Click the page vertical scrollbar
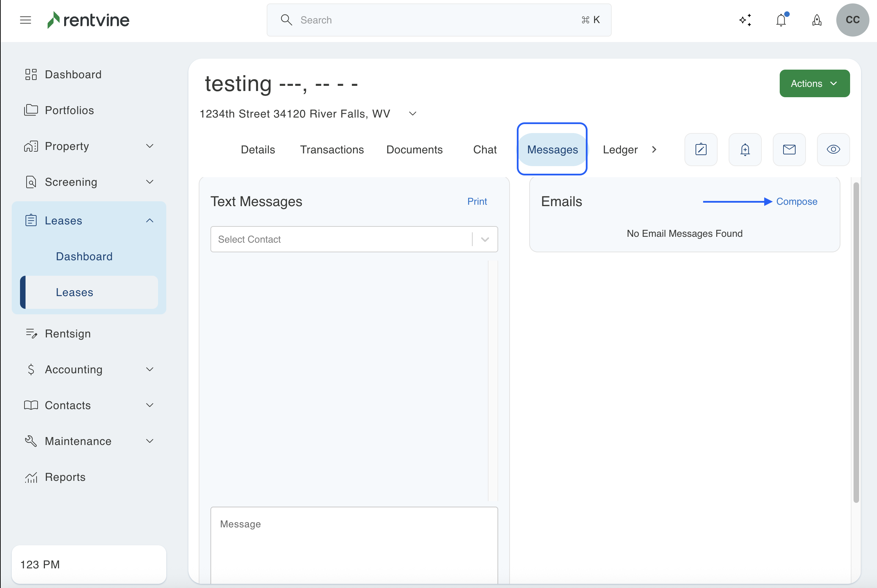Image resolution: width=877 pixels, height=588 pixels. coord(856,342)
